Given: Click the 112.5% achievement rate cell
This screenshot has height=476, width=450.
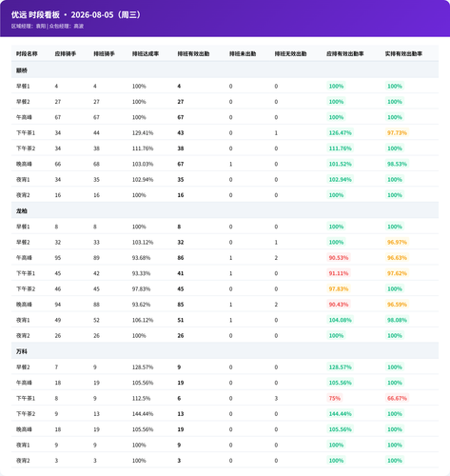Looking at the screenshot, I should 141,398.
